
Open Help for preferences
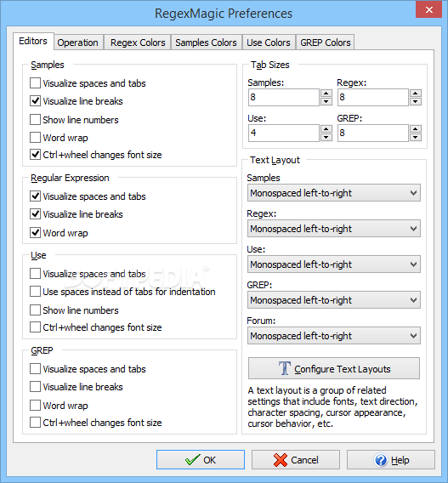[391, 459]
